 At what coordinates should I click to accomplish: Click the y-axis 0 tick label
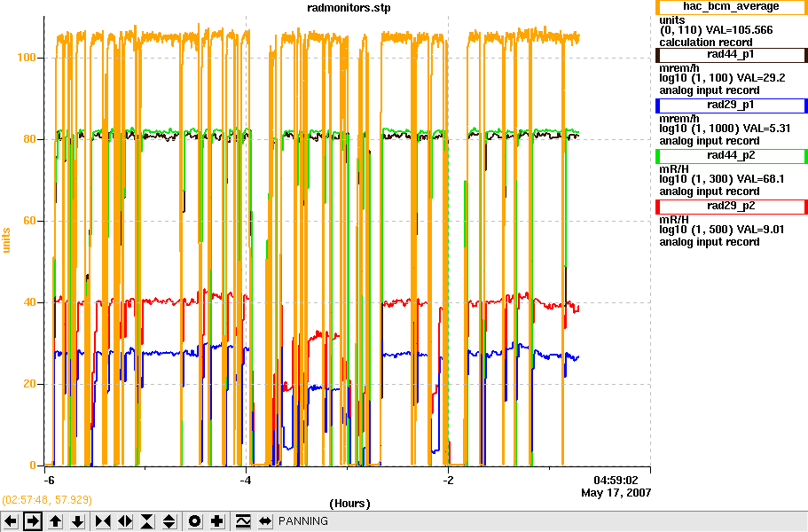[x=33, y=465]
